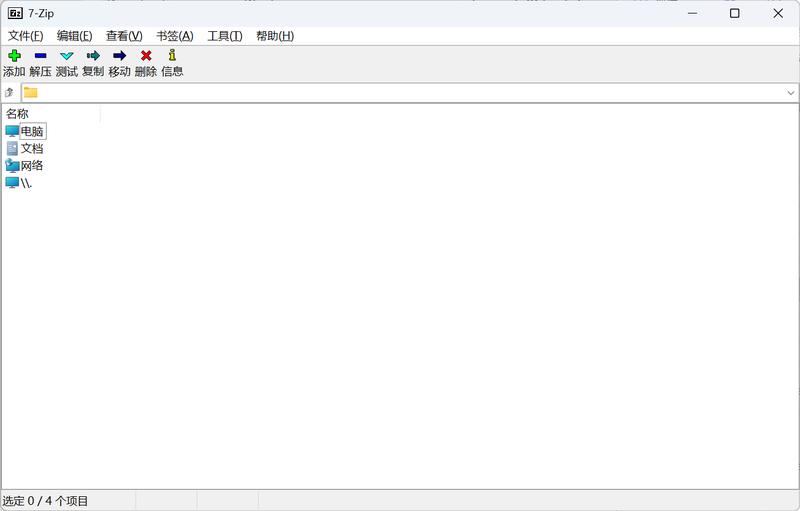Click status bar text 选定 0 / 4 个项目

(45, 501)
